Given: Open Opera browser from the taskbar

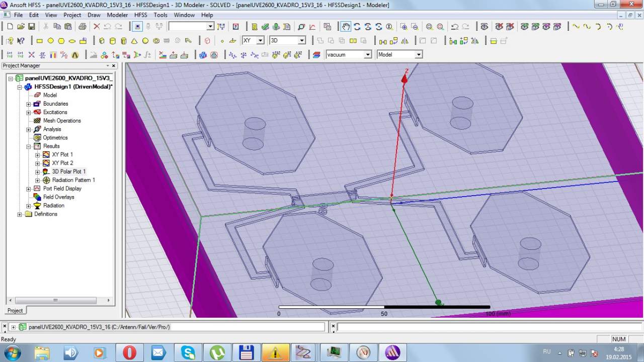Looking at the screenshot, I should [x=129, y=352].
